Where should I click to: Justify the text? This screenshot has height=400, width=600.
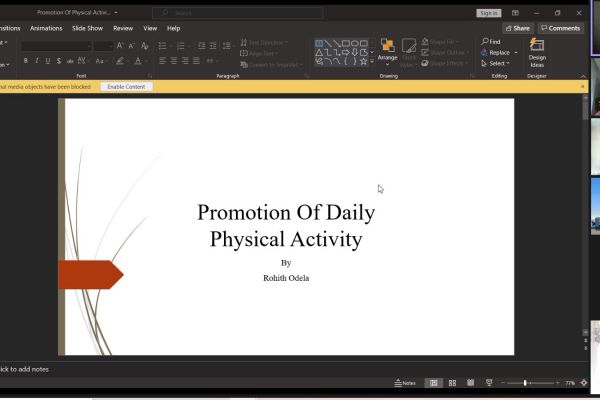tap(196, 60)
